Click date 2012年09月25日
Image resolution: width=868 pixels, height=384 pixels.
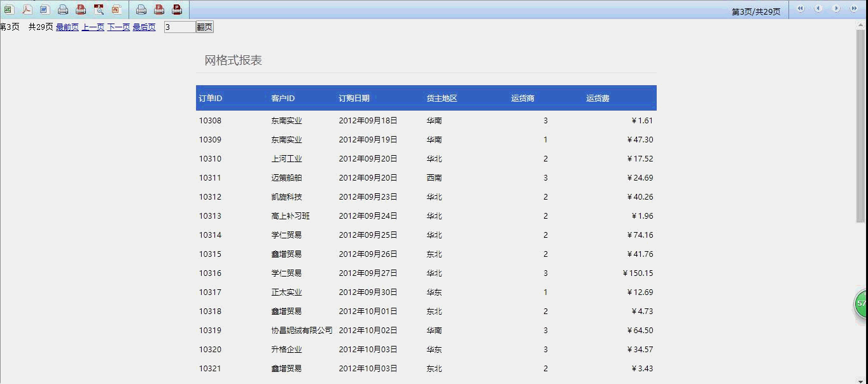coord(368,235)
